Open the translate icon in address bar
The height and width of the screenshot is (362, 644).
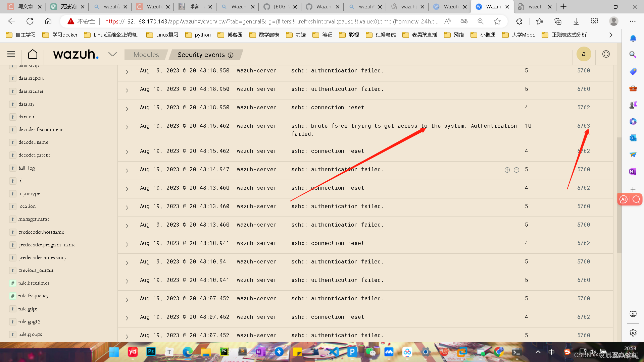464,21
